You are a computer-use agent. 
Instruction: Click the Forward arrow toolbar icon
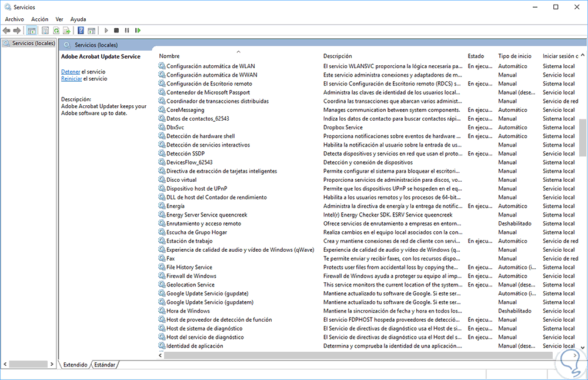(x=17, y=31)
